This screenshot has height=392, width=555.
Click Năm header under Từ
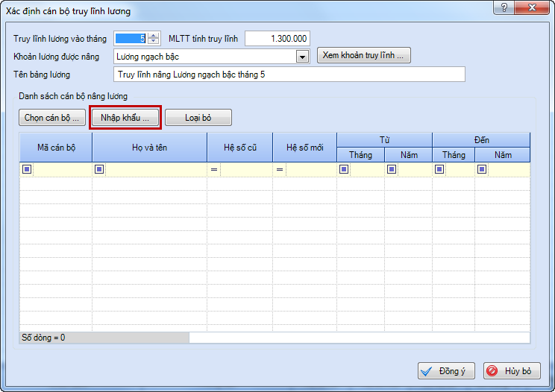[x=409, y=155]
